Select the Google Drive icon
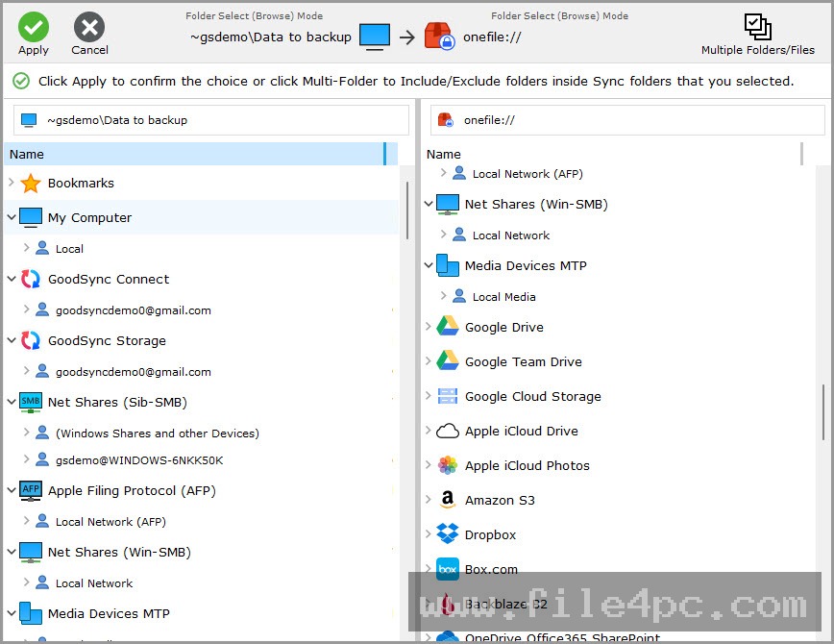This screenshot has height=644, width=834. 448,327
